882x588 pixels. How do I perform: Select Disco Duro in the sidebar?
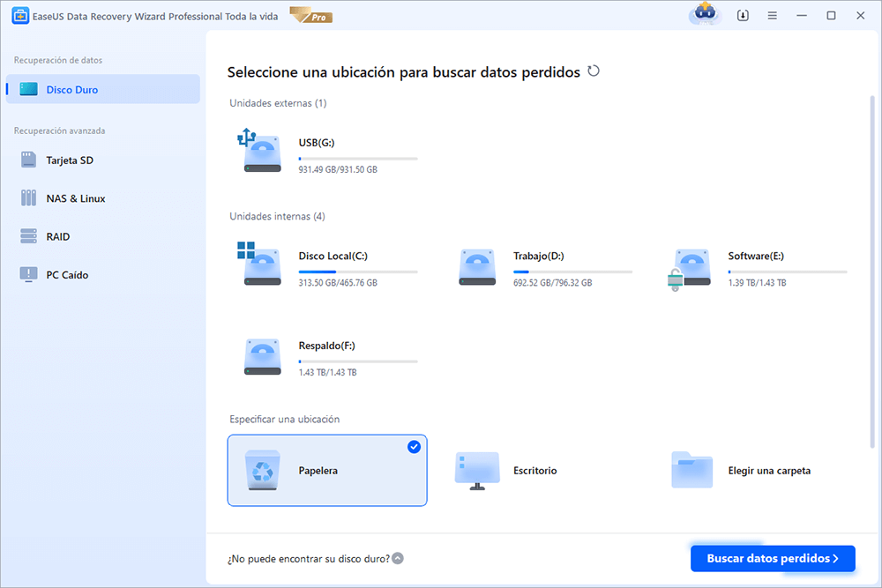tap(103, 89)
